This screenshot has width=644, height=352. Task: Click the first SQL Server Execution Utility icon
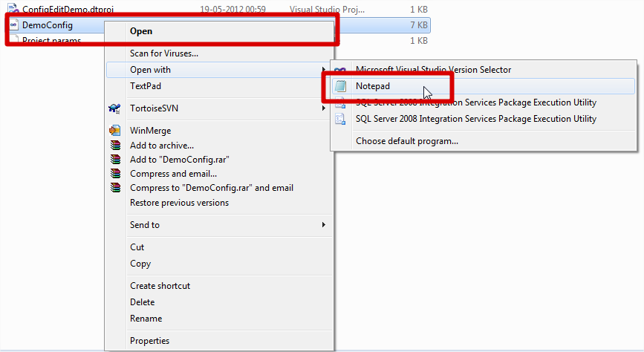pos(340,102)
